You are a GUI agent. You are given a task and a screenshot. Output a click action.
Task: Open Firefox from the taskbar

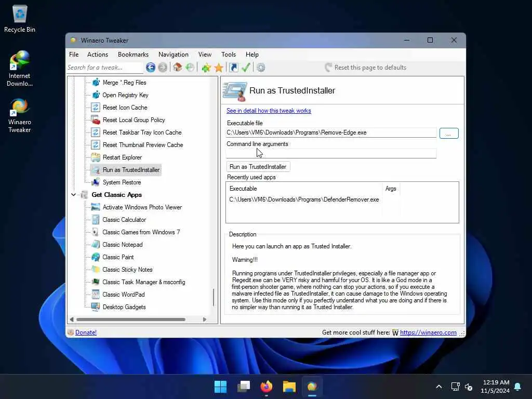[267, 387]
